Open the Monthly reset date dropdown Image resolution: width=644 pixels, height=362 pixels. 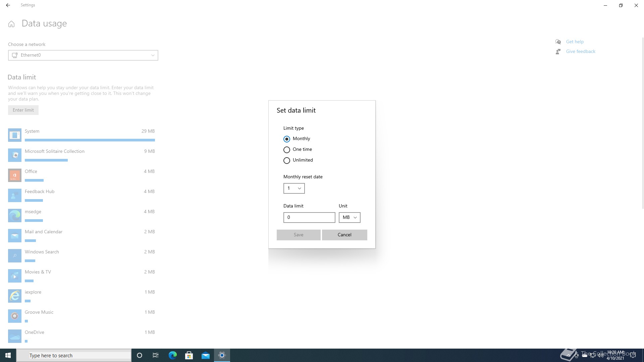(x=294, y=188)
